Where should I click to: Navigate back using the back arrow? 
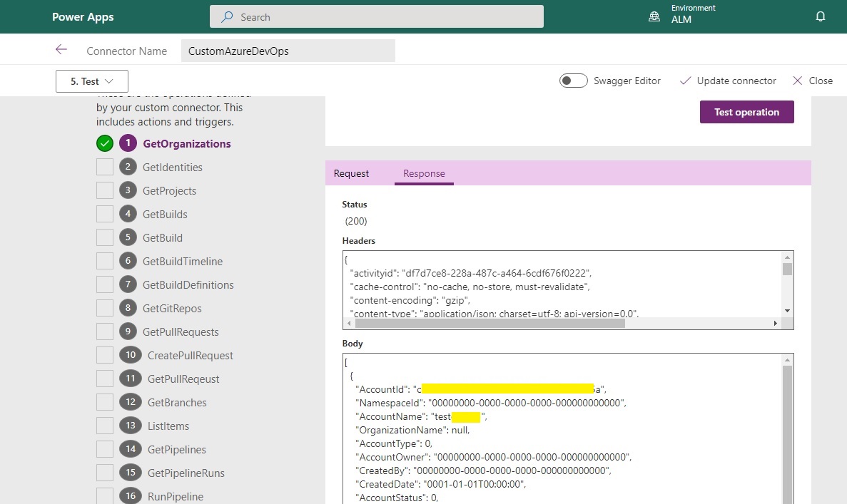coord(61,50)
